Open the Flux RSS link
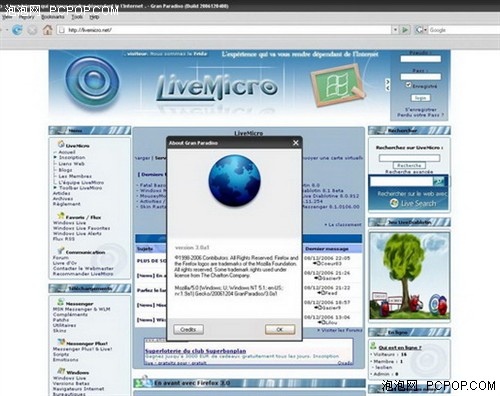Image resolution: width=500 pixels, height=396 pixels. [x=64, y=239]
